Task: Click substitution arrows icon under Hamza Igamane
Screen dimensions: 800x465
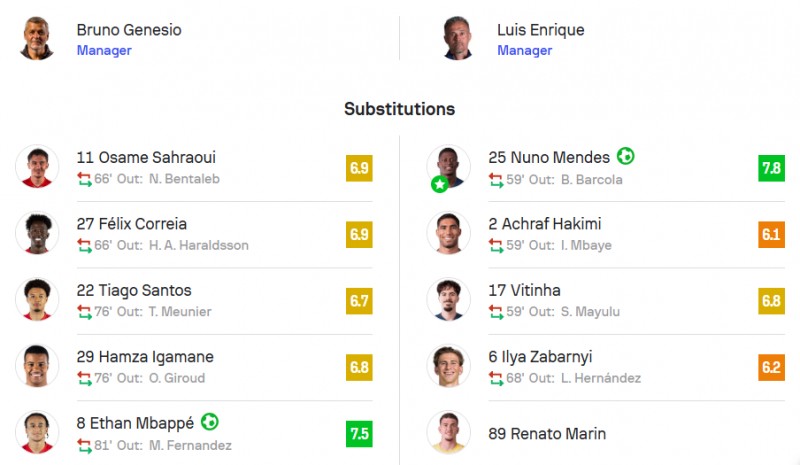Action: [x=84, y=378]
